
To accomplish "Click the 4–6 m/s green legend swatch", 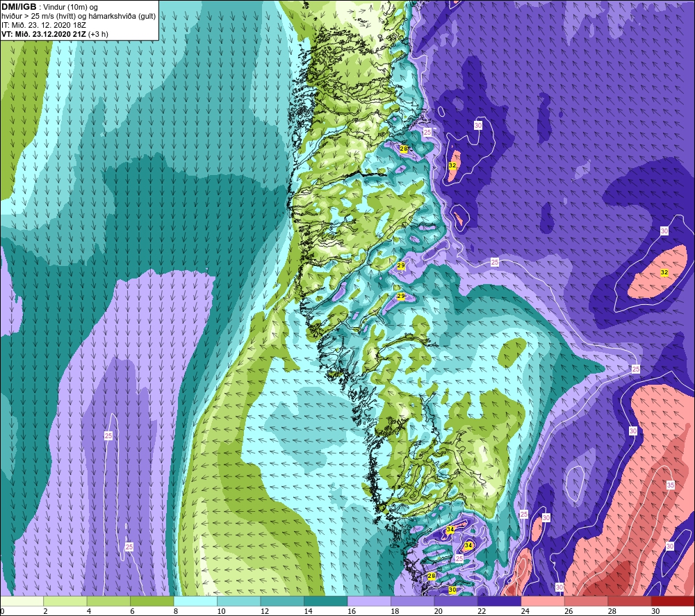I will [x=108, y=601].
